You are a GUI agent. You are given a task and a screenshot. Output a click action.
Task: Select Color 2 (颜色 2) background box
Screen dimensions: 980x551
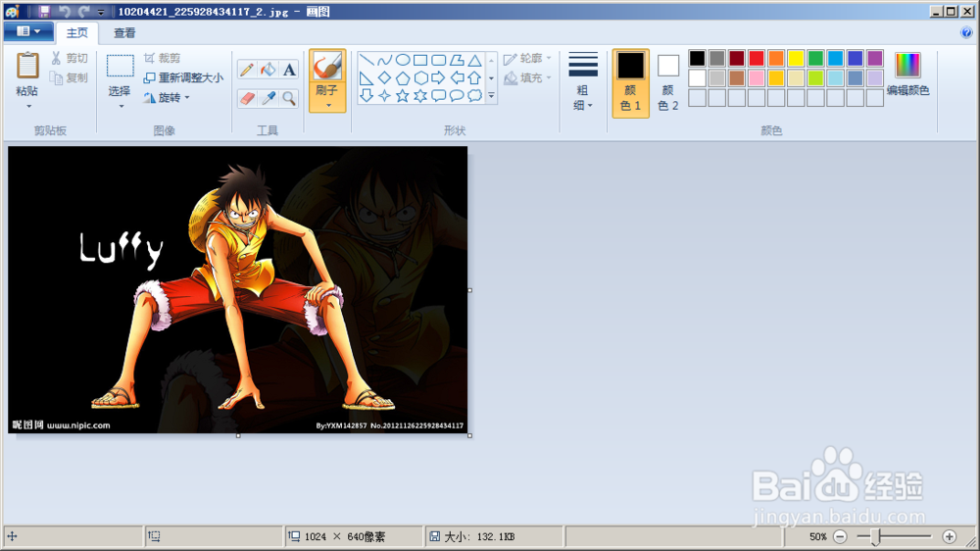pyautogui.click(x=668, y=82)
